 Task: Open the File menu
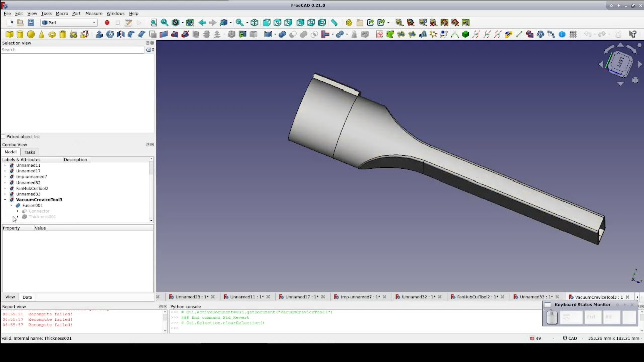(x=7, y=13)
